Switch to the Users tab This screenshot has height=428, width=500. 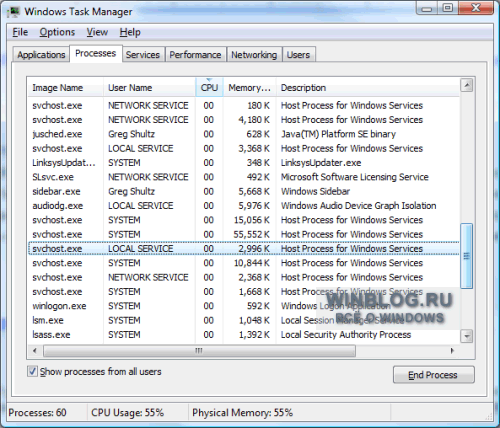pos(298,55)
